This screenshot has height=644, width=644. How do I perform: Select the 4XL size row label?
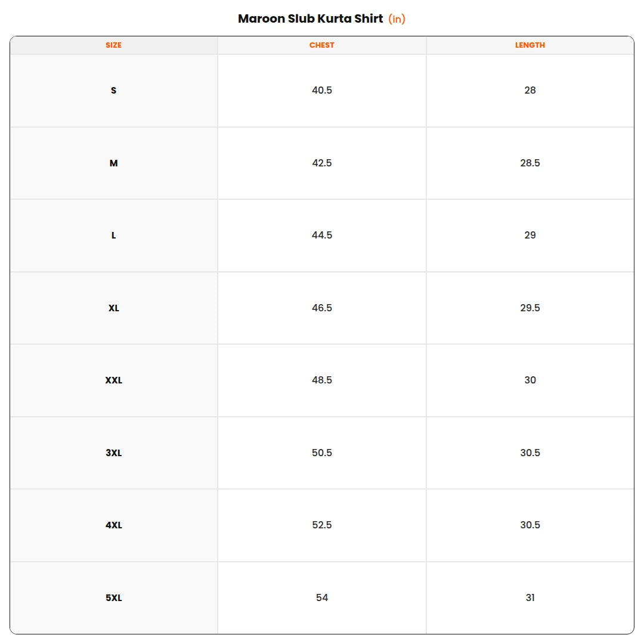(114, 525)
